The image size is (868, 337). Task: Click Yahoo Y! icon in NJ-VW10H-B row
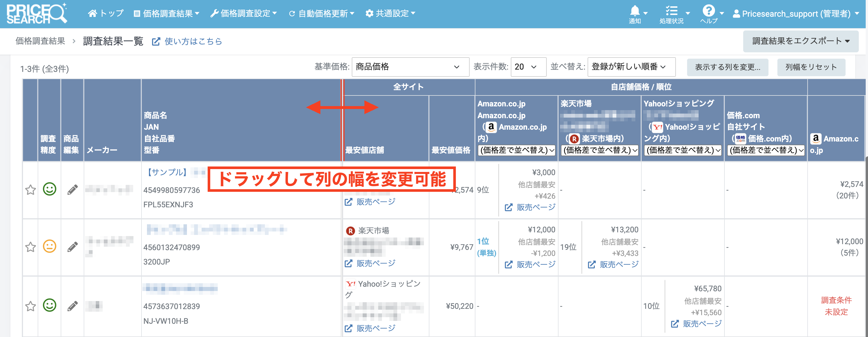click(x=350, y=284)
